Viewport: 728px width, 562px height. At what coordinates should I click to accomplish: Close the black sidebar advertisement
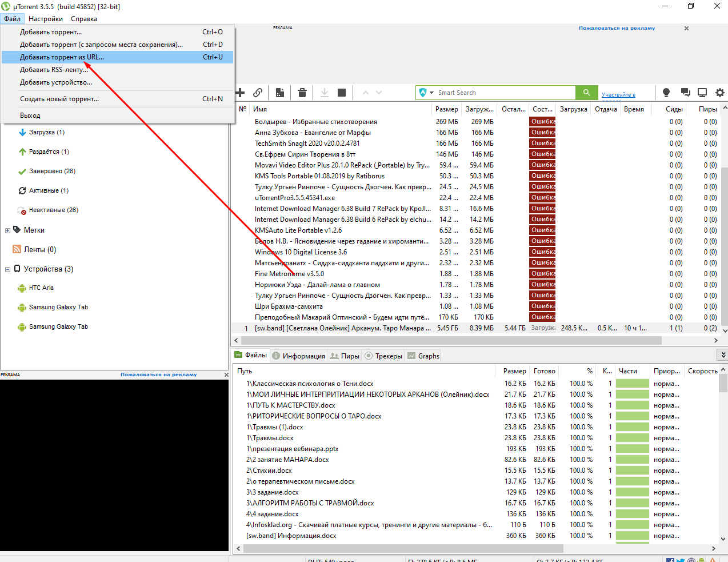(x=226, y=375)
